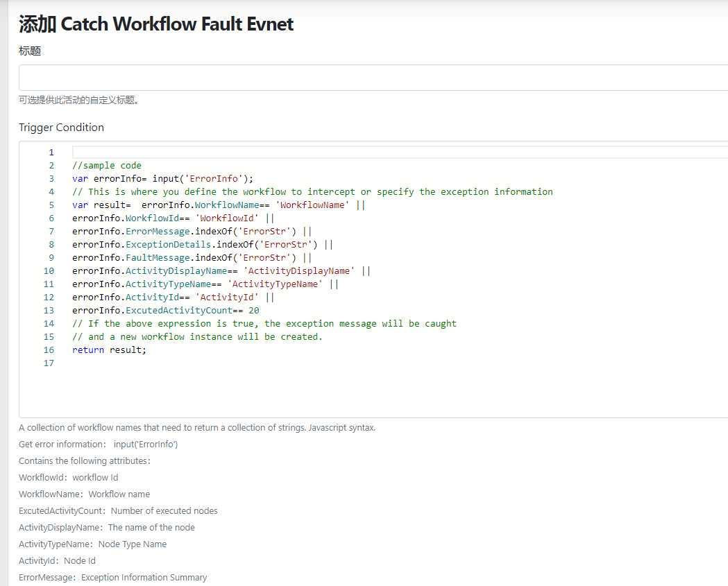The width and height of the screenshot is (728, 586).
Task: Click the line 'var errorInfo= input('ErrorInfo');'
Action: point(162,179)
